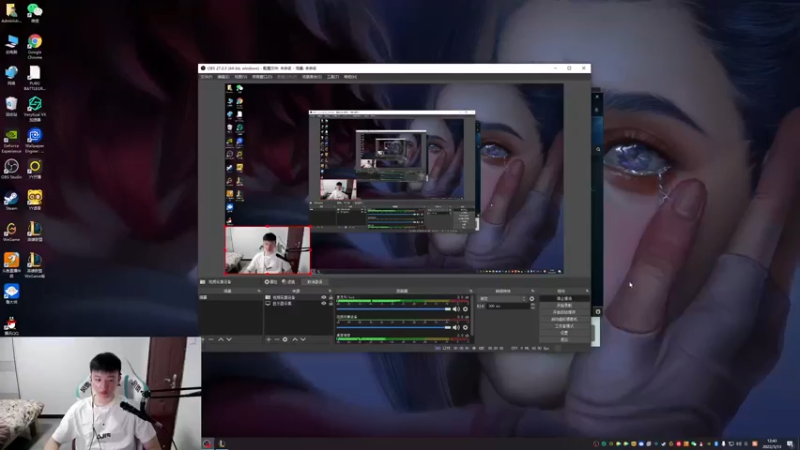
Task: Add a new scene with plus icon
Action: [x=203, y=339]
